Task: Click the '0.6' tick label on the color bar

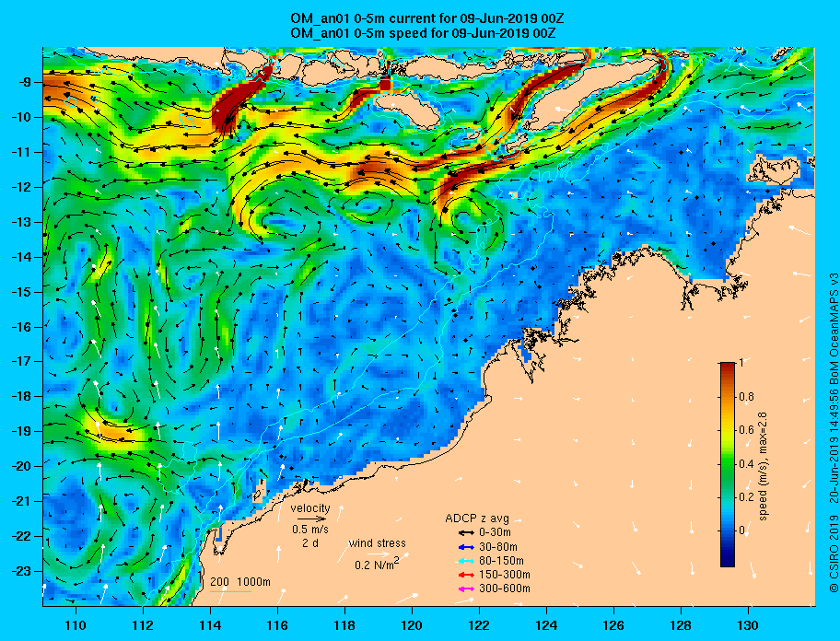Action: (746, 430)
